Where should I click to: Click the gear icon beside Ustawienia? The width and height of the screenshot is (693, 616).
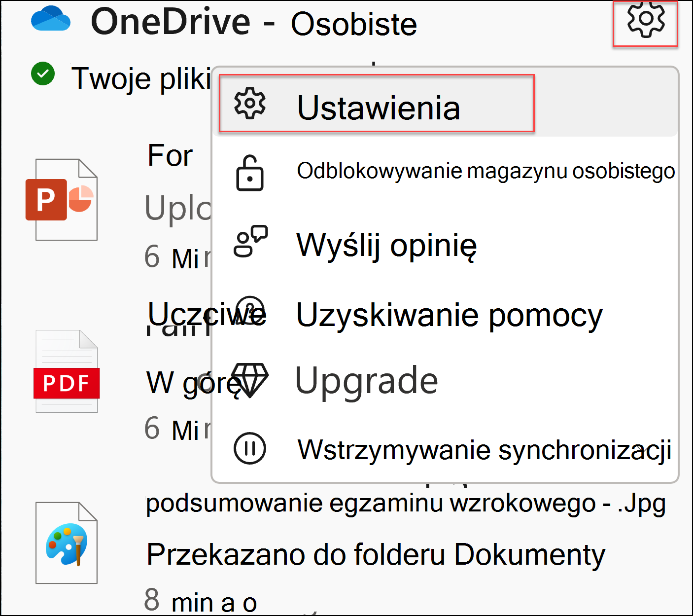coord(250,103)
